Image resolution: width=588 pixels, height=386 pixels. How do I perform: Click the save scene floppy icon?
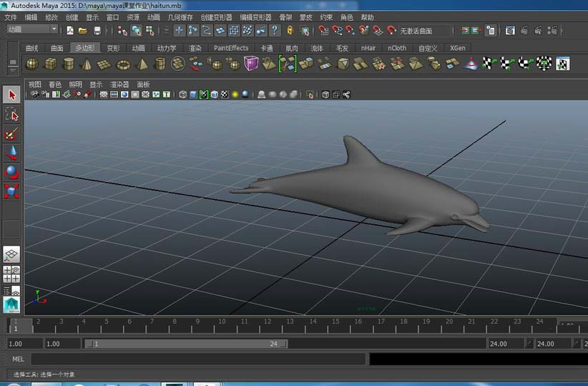tap(97, 30)
